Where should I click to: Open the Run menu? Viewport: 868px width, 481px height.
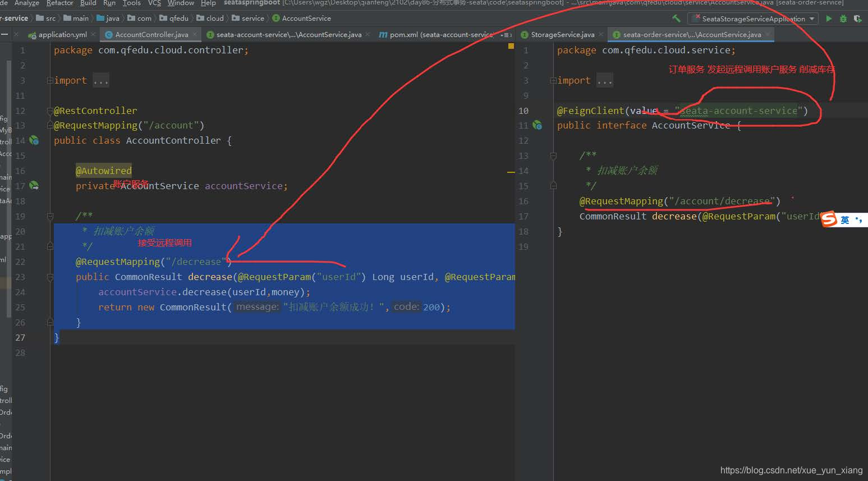[x=109, y=3]
